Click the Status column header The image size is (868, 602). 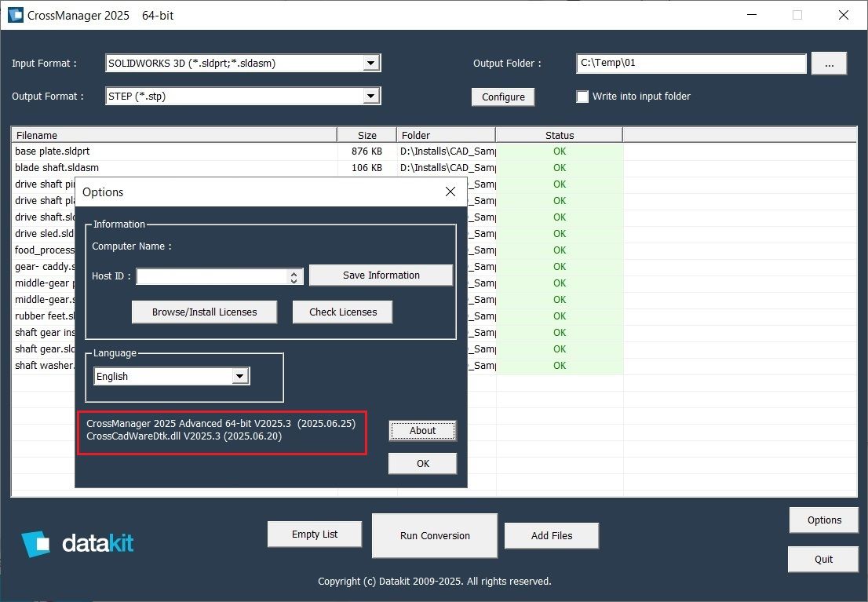tap(560, 134)
